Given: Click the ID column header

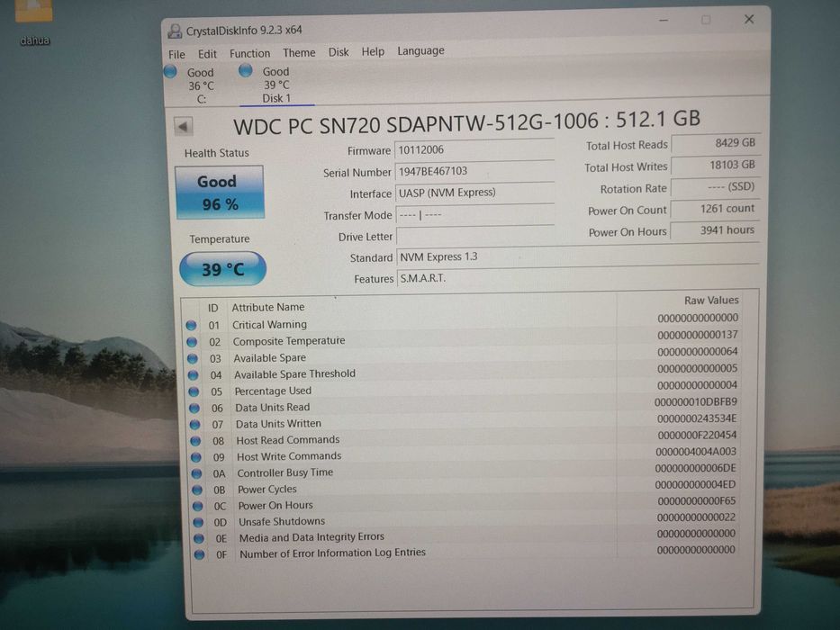Looking at the screenshot, I should coord(212,308).
